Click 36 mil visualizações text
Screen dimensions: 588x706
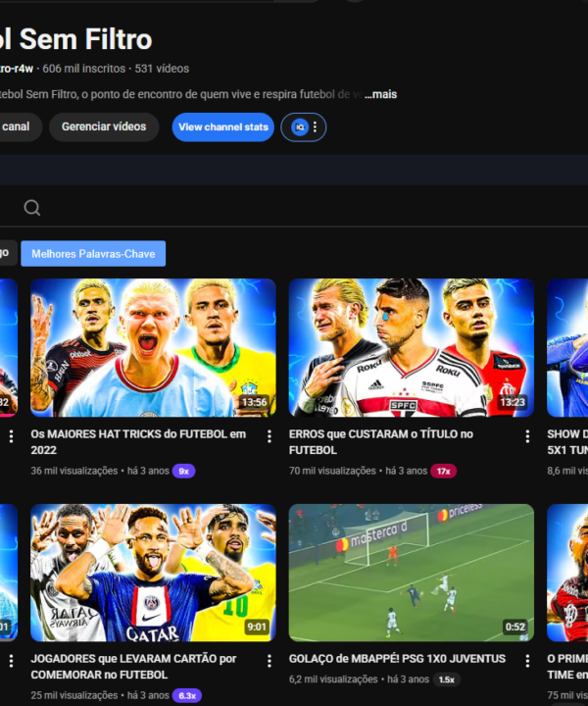(x=74, y=471)
